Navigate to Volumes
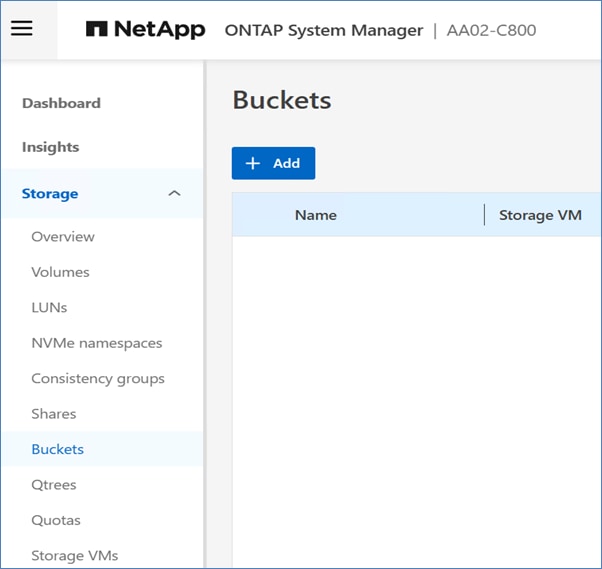 tap(60, 272)
